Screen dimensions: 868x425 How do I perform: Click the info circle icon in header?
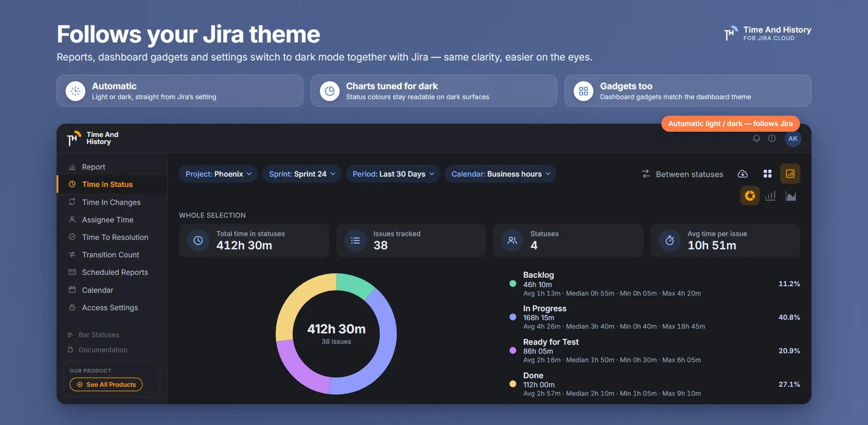[x=772, y=138]
